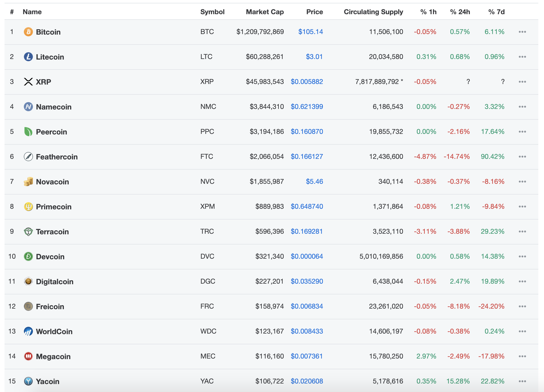Click Devcoin price $0.000064 link
Viewport: 544px width, 392px height.
click(x=307, y=256)
